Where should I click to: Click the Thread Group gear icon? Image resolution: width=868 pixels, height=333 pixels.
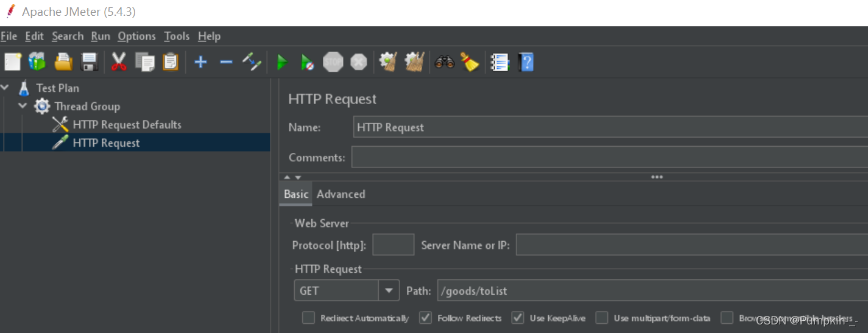point(42,107)
